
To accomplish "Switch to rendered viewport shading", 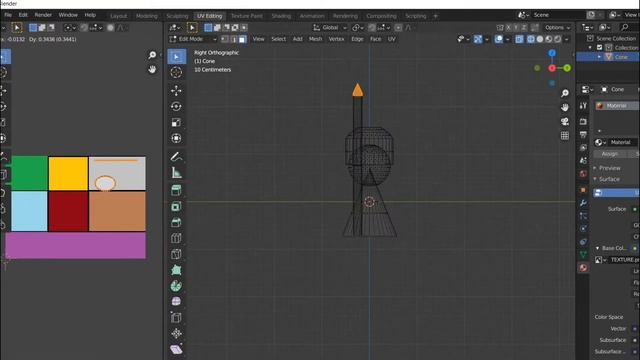I will (x=558, y=39).
